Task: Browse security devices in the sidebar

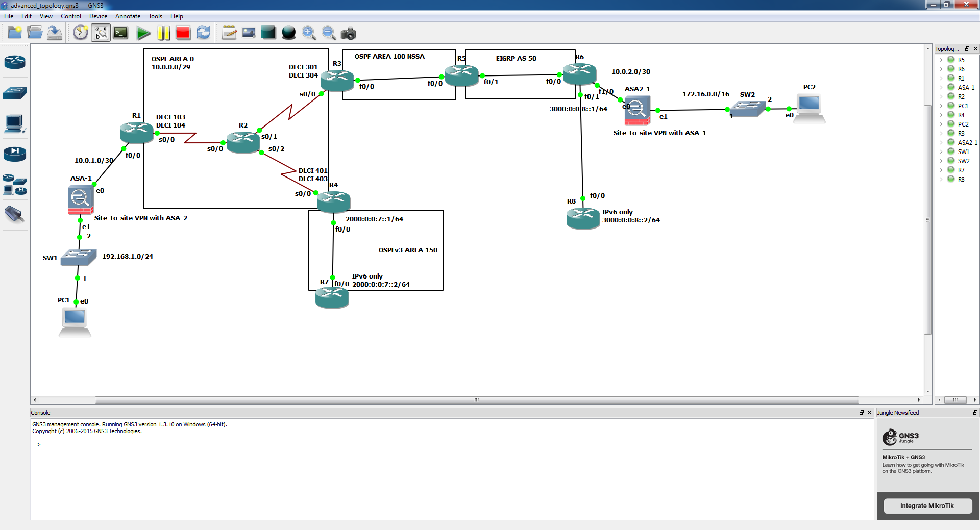Action: pyautogui.click(x=15, y=154)
